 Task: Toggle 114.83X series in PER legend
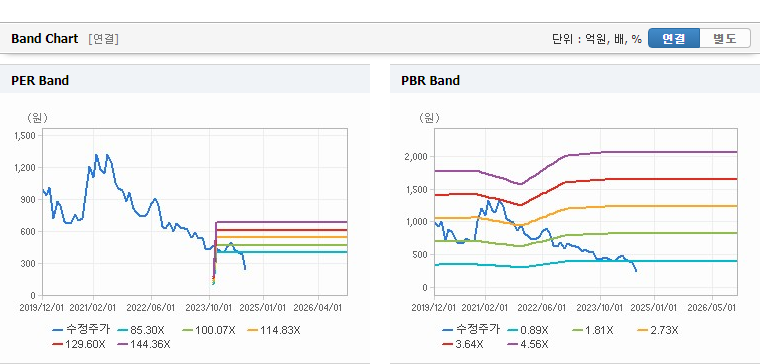[274, 330]
